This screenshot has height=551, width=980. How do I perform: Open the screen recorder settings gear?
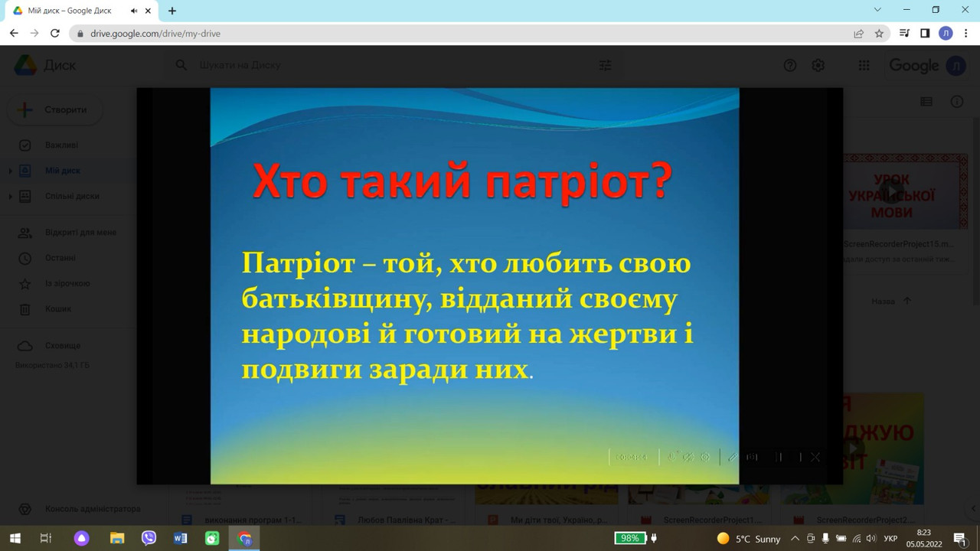point(706,457)
